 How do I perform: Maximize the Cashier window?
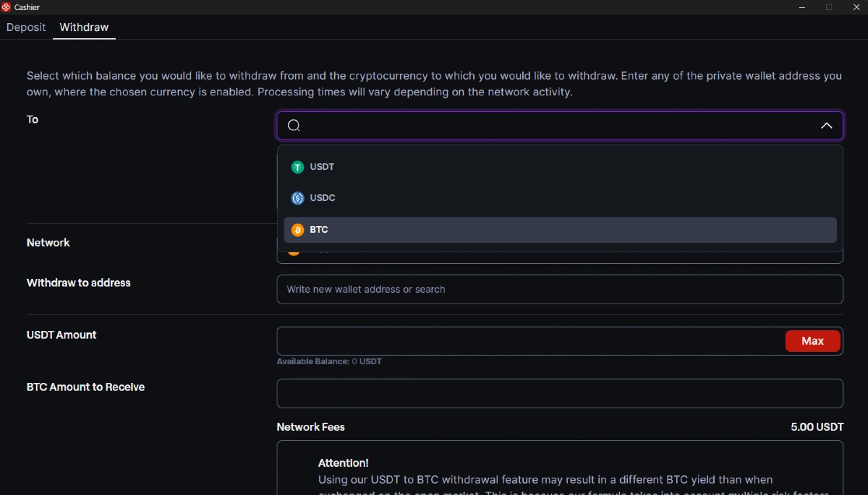[829, 7]
